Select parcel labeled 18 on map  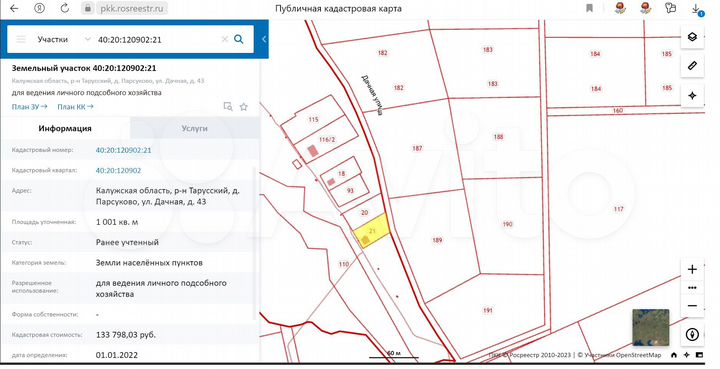coord(342,173)
